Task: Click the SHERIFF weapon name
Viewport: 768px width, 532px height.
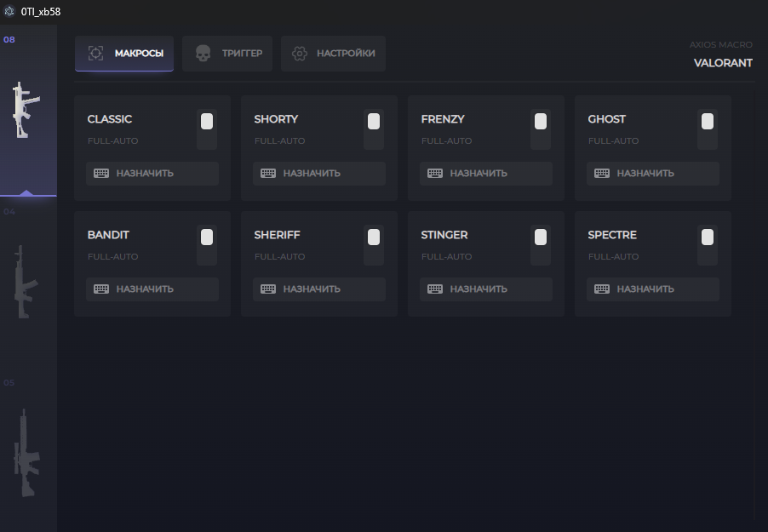Action: click(278, 235)
